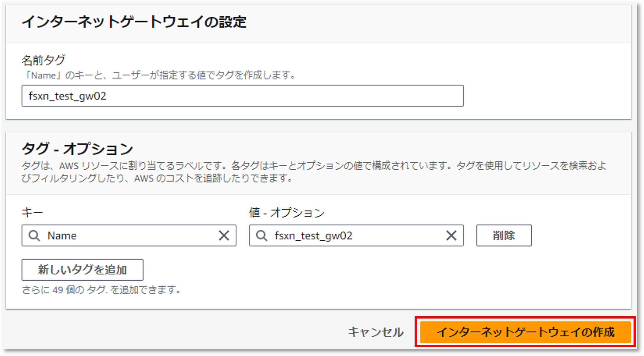Click the 値 - オプション column label
The image size is (644, 356).
point(287,213)
